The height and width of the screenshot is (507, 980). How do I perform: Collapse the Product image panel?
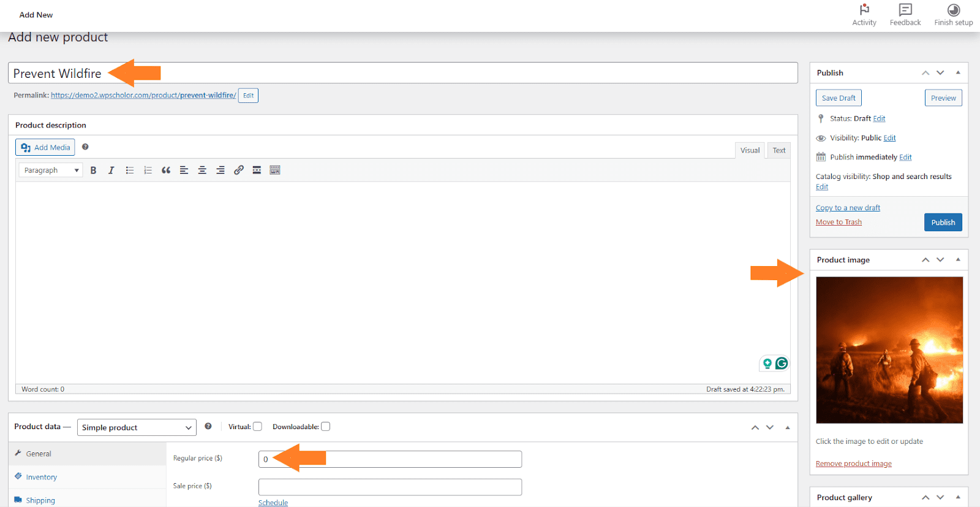click(958, 259)
